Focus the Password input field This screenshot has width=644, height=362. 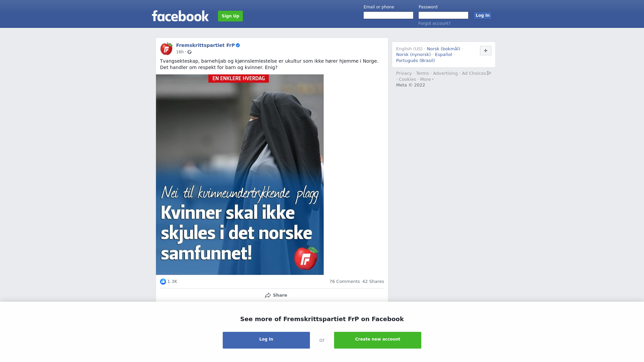click(443, 15)
